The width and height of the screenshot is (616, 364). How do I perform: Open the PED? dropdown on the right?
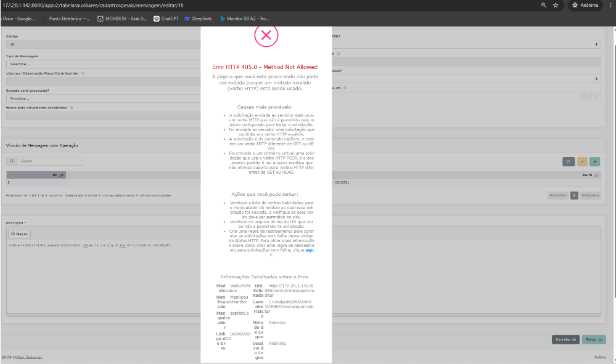click(x=466, y=44)
